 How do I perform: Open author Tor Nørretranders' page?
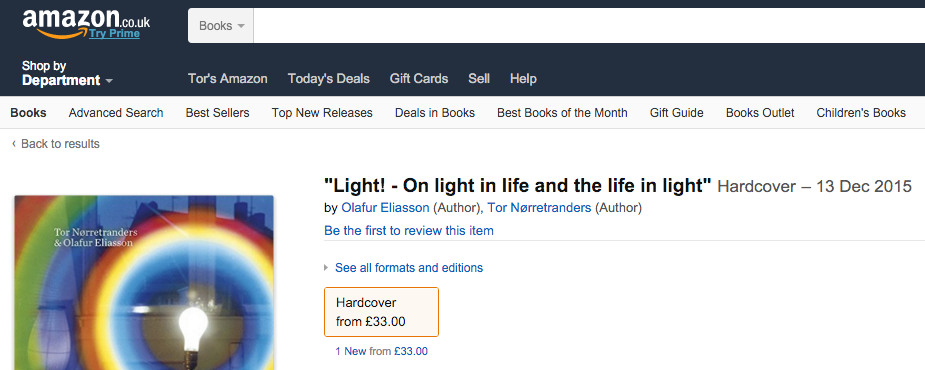click(x=539, y=208)
